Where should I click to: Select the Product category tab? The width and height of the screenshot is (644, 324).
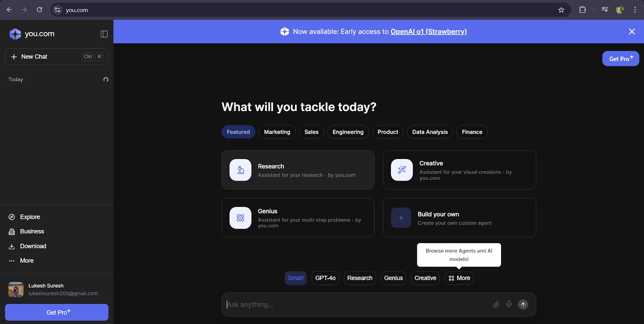(x=388, y=132)
